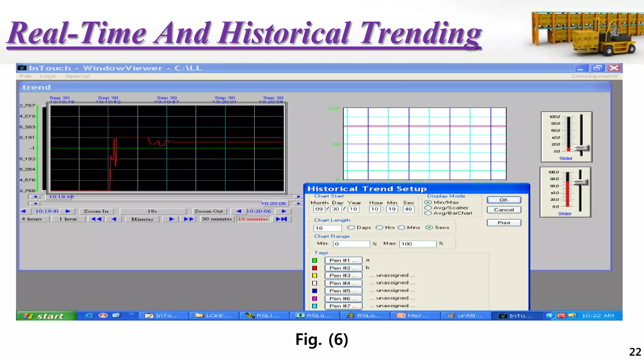Image resolution: width=644 pixels, height=362 pixels.
Task: Open Pen #3 tag selection
Action: (x=343, y=276)
